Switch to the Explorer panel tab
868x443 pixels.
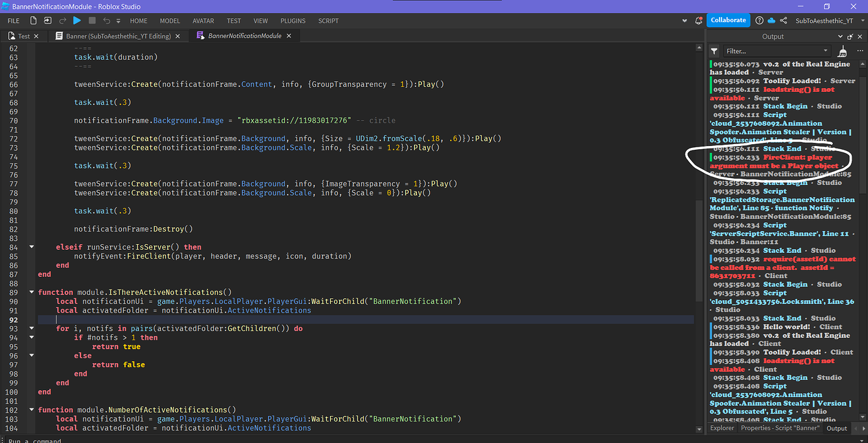pyautogui.click(x=722, y=428)
